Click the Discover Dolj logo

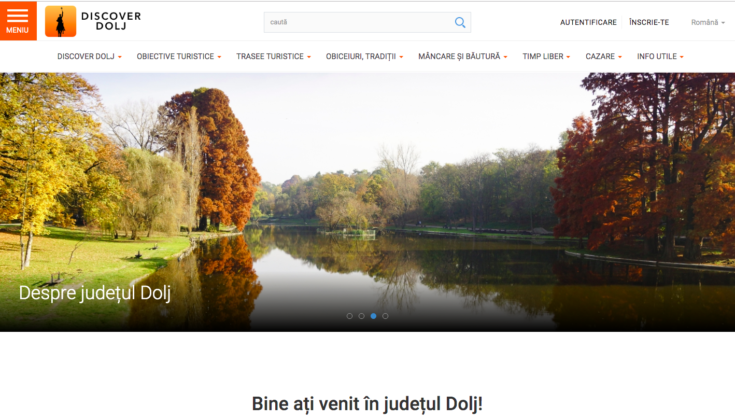coord(93,21)
